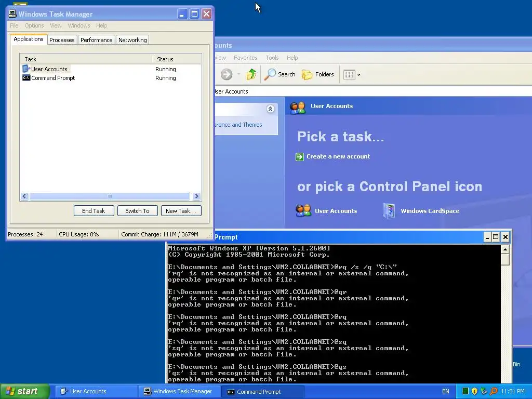This screenshot has width=532, height=399.
Task: Switch to User Accounts taskbar button
Action: (x=96, y=391)
